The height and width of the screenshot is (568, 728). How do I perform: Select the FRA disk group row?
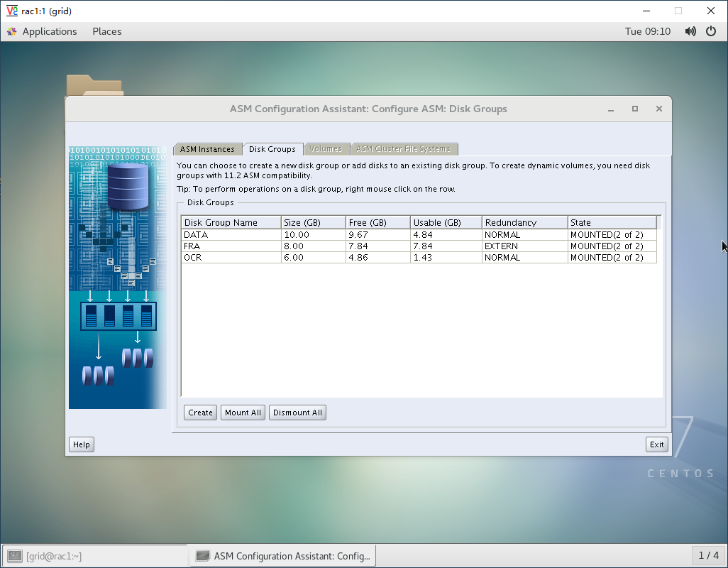coord(419,246)
